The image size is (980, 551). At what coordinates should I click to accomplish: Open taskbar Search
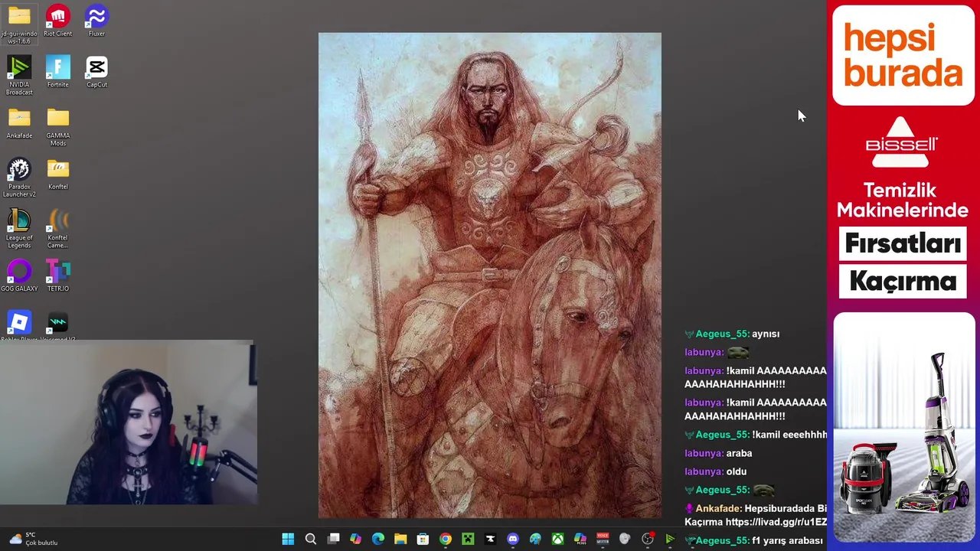(311, 540)
